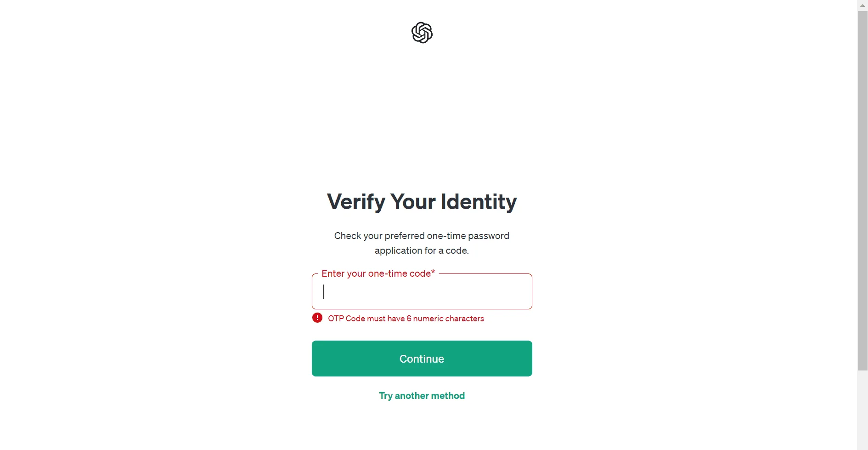Click the vertical scrollbar thumb
The width and height of the screenshot is (868, 450).
pos(862,191)
